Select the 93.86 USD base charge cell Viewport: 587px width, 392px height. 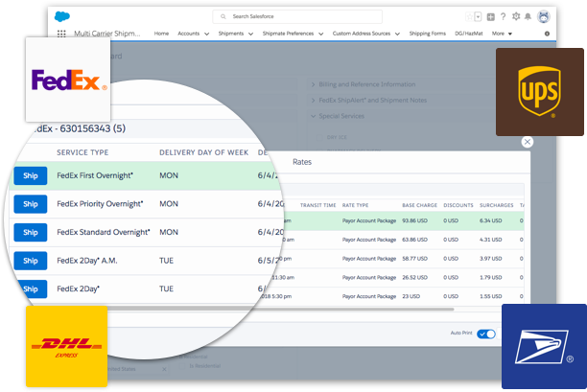[x=414, y=220]
